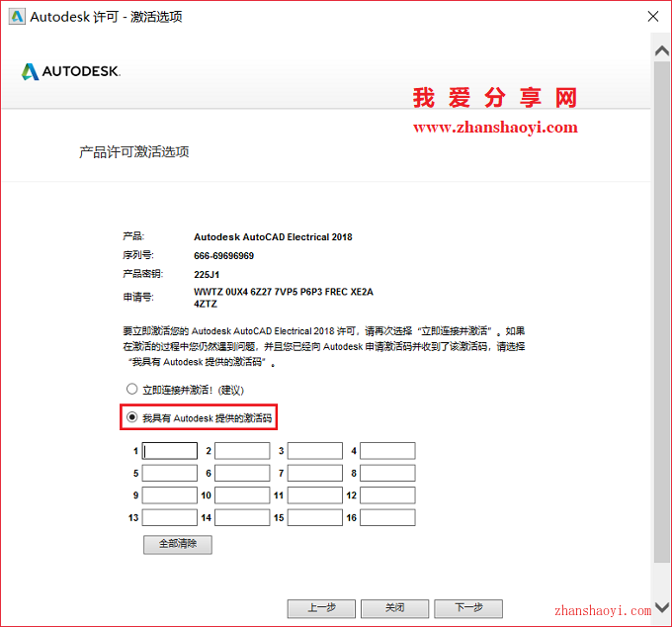Click the scrollbar up arrow
This screenshot has height=627, width=672.
(x=662, y=50)
